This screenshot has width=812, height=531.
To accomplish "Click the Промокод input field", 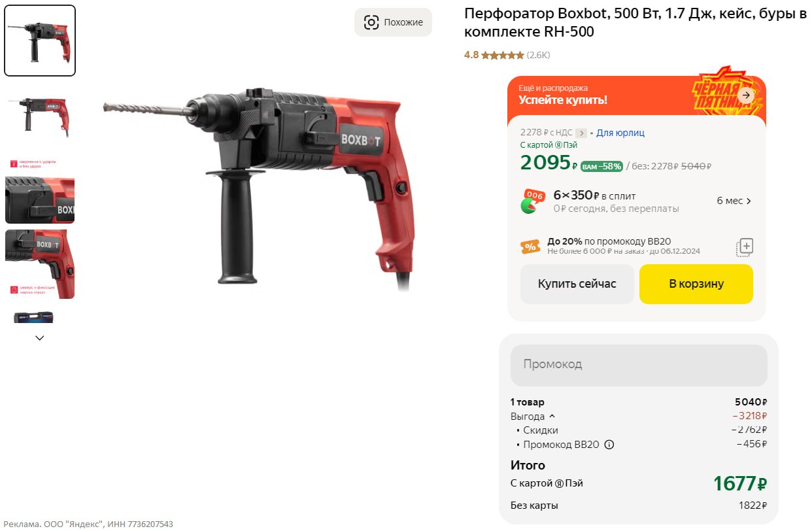I will pyautogui.click(x=638, y=364).
